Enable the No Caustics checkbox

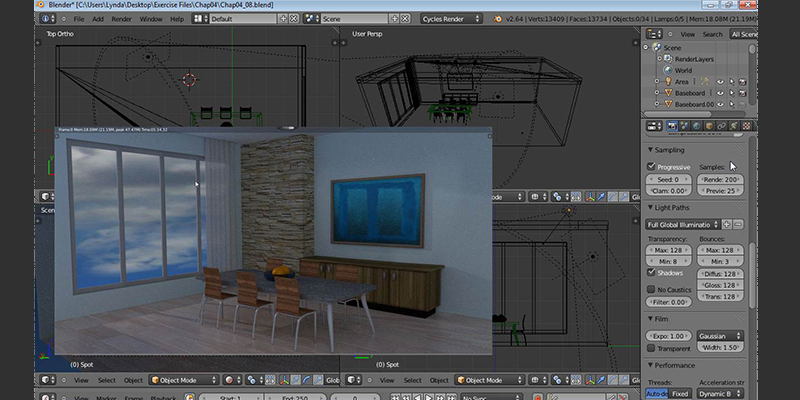[x=651, y=289]
